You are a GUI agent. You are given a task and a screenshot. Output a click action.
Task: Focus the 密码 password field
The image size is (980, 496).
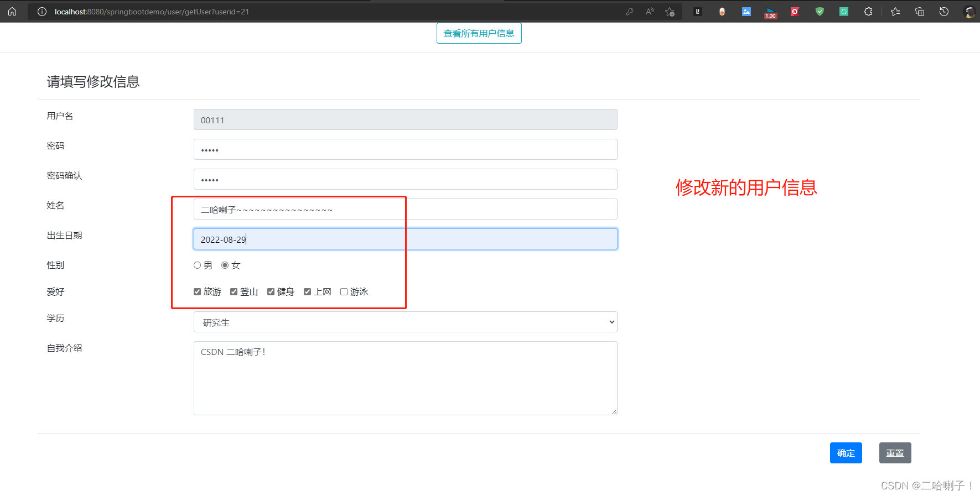(x=405, y=149)
